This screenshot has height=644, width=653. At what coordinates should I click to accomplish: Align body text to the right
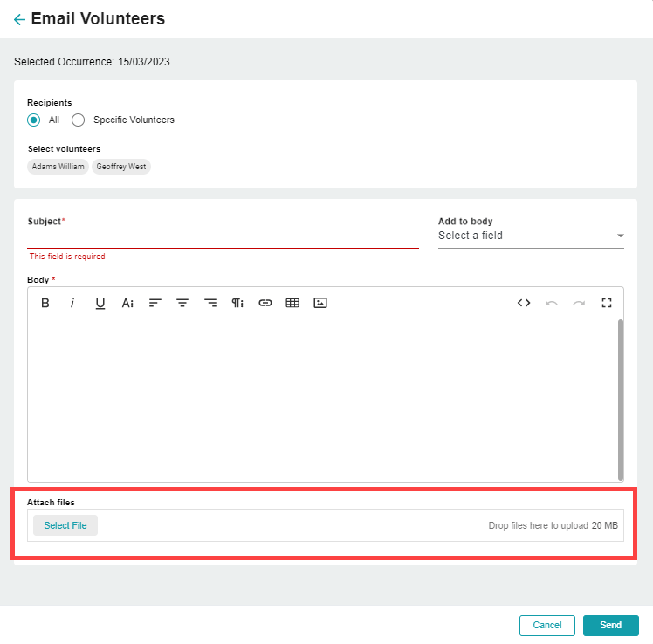[x=210, y=303]
